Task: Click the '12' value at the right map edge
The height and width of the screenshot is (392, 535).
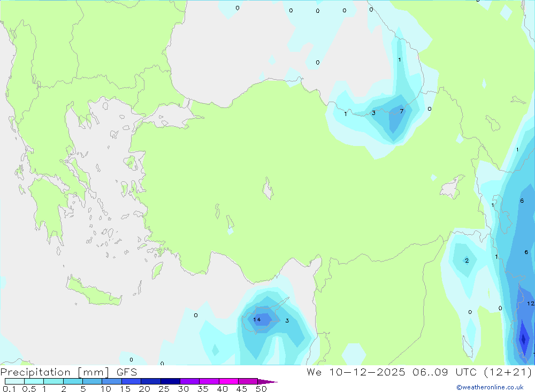Action: (531, 304)
